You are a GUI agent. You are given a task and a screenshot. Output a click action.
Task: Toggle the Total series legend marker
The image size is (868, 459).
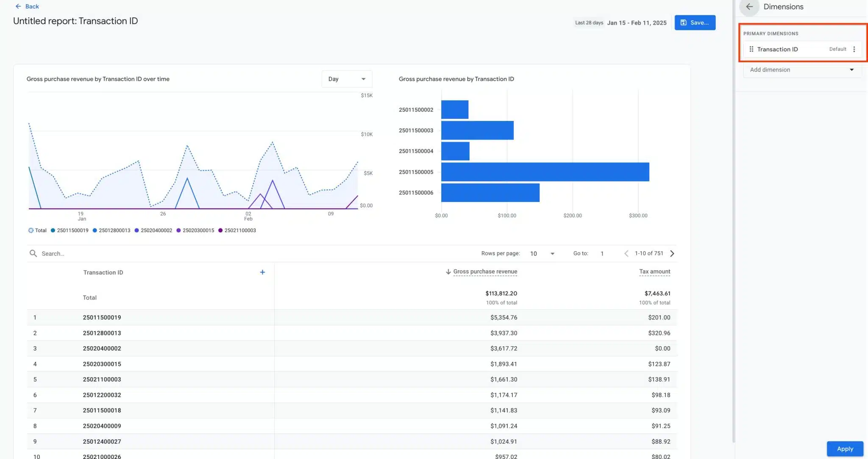pos(31,230)
